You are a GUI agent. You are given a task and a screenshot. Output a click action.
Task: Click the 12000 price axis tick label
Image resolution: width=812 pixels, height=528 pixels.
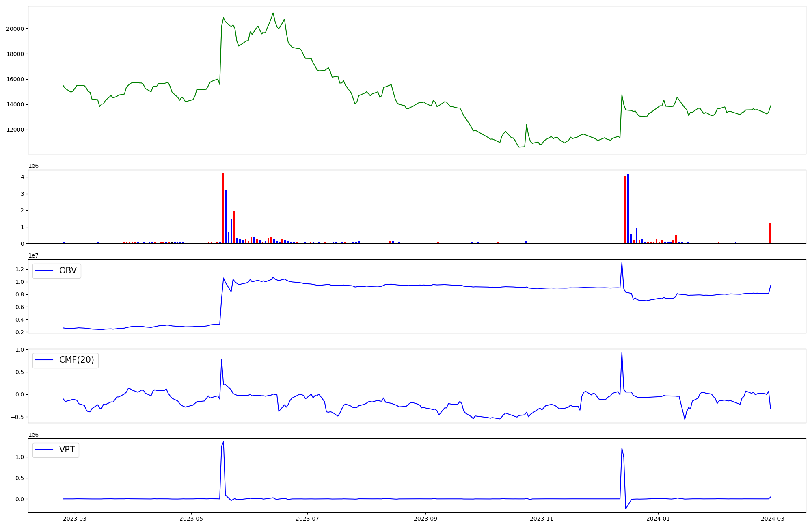(x=15, y=130)
